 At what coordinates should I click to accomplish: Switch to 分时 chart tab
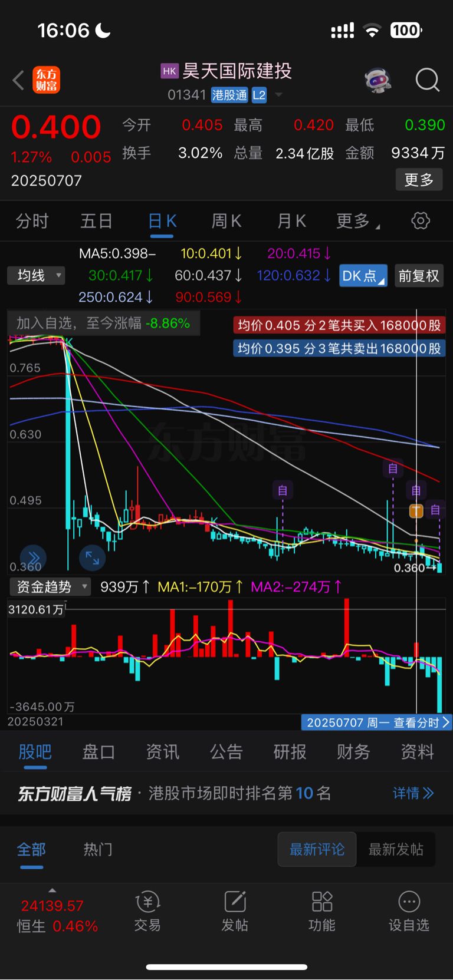pyautogui.click(x=32, y=221)
